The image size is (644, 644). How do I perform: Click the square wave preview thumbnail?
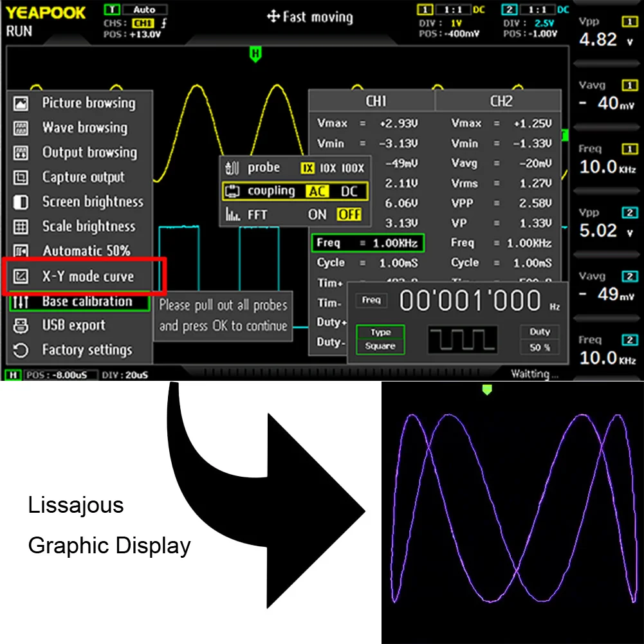pyautogui.click(x=463, y=339)
